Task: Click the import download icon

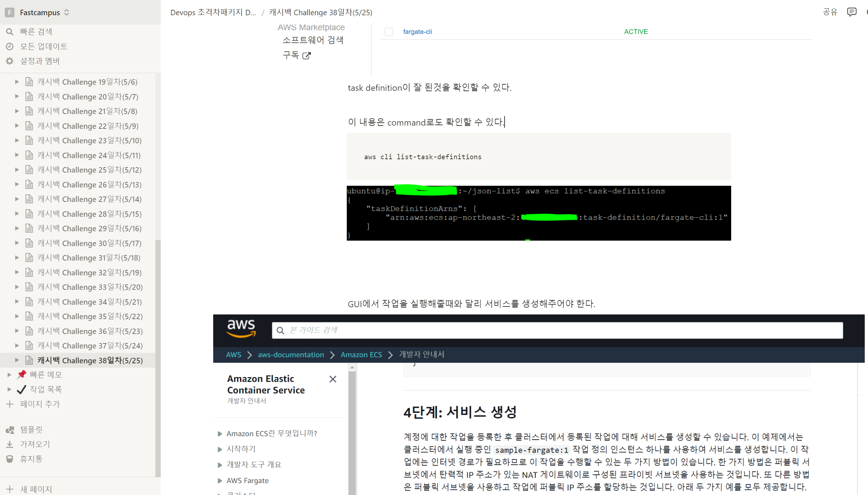Action: coord(10,444)
